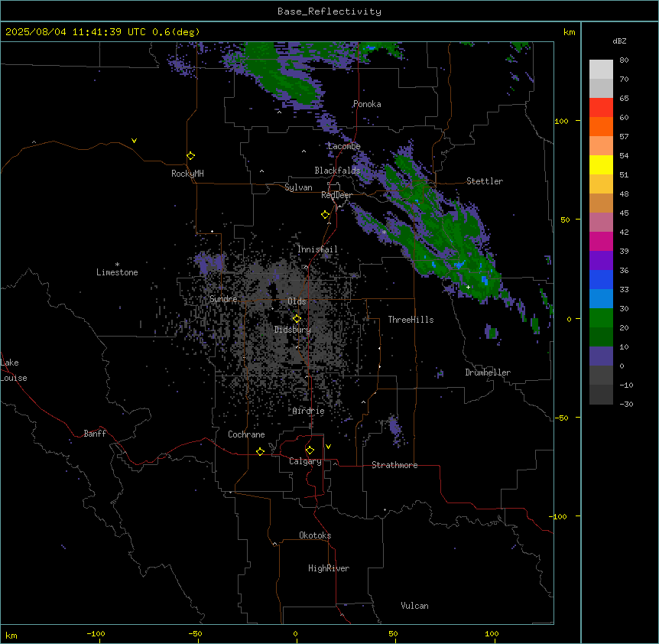Click the RedDeer city label
The height and width of the screenshot is (644, 659).
coord(336,195)
